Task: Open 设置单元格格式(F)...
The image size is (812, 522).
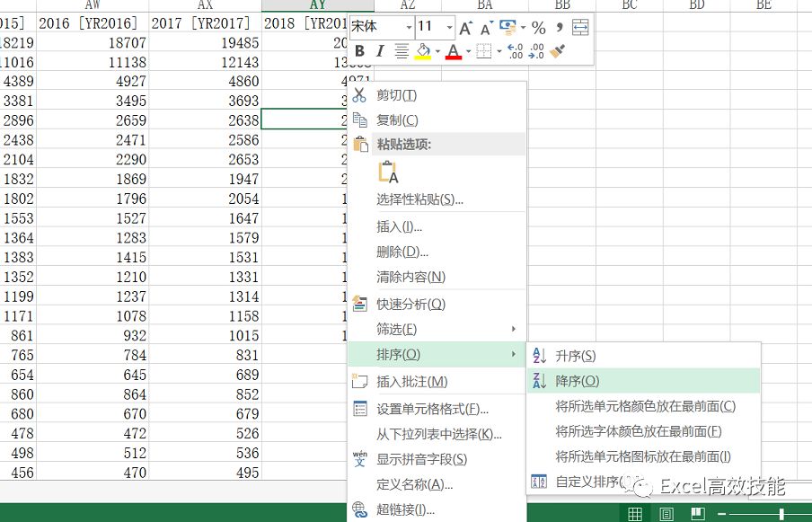Action: 437,409
